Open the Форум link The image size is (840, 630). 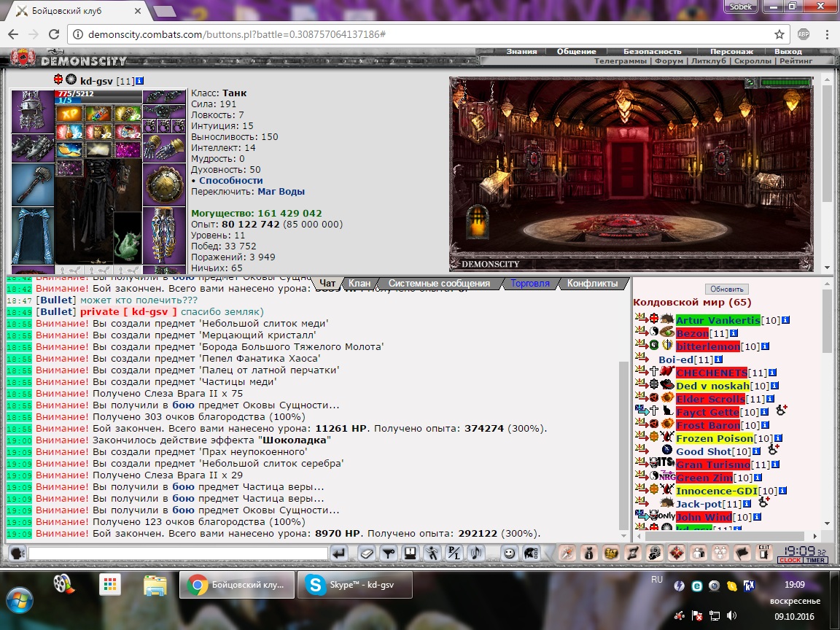(x=669, y=61)
